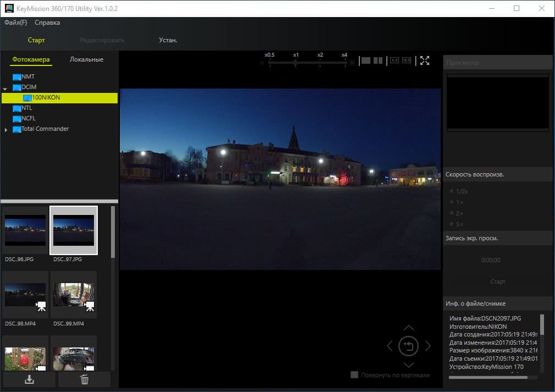Viewport: 555px width, 392px height.
Task: Collapse the DCIM folder tree node
Action: 5,87
